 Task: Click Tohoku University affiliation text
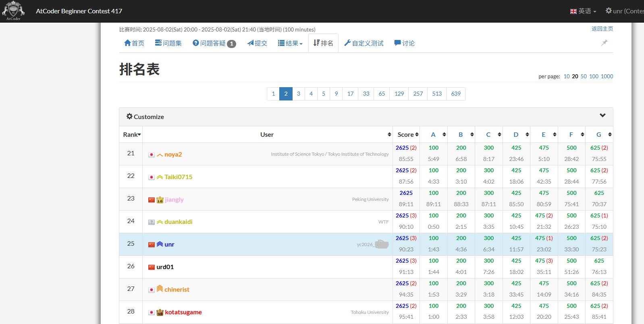pyautogui.click(x=370, y=312)
